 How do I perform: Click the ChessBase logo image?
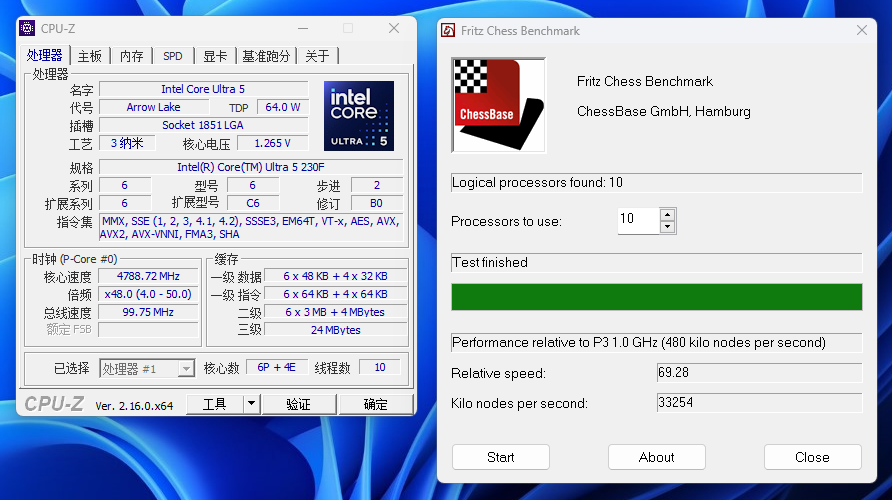coord(499,105)
